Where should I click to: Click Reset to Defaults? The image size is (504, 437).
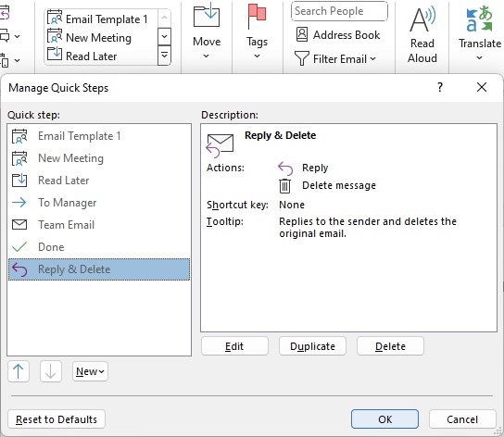(57, 419)
